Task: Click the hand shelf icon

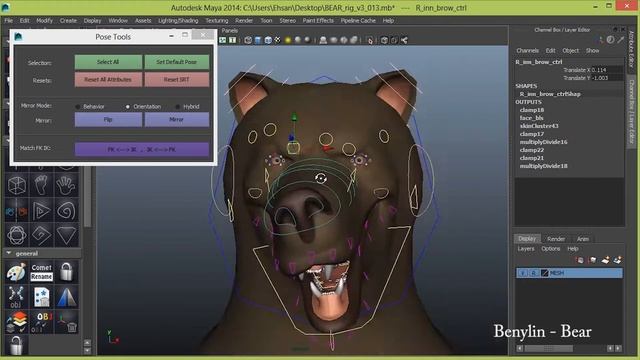Action: pos(66,186)
